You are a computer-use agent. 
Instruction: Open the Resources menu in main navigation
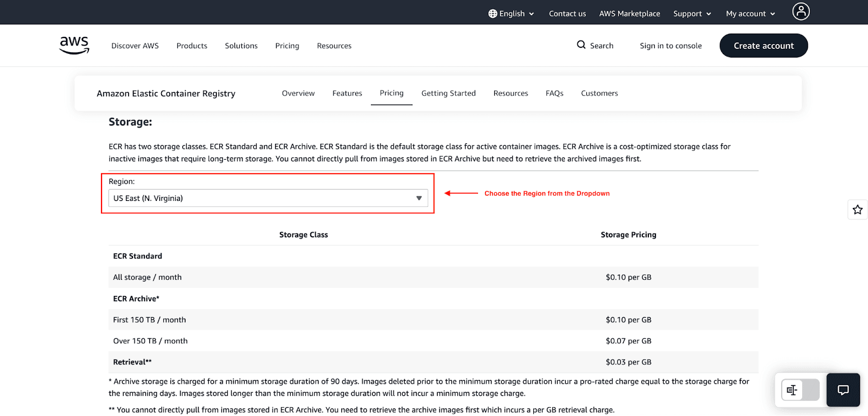(334, 46)
